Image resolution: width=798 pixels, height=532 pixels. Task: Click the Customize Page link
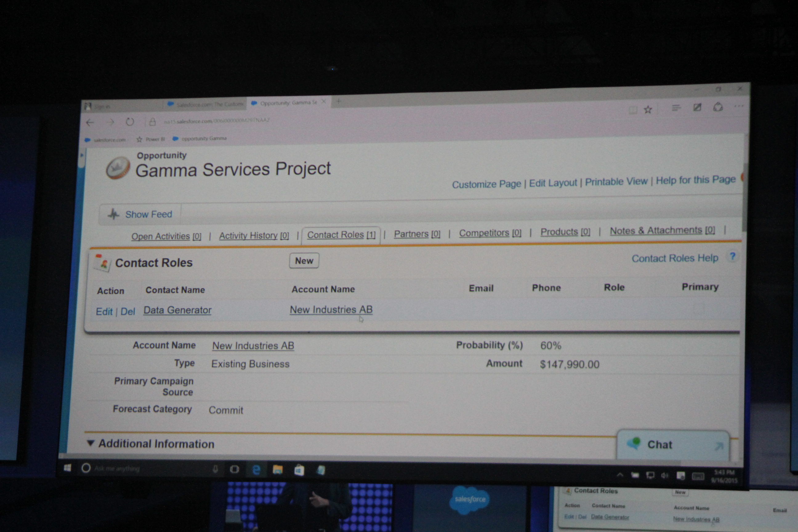[486, 184]
